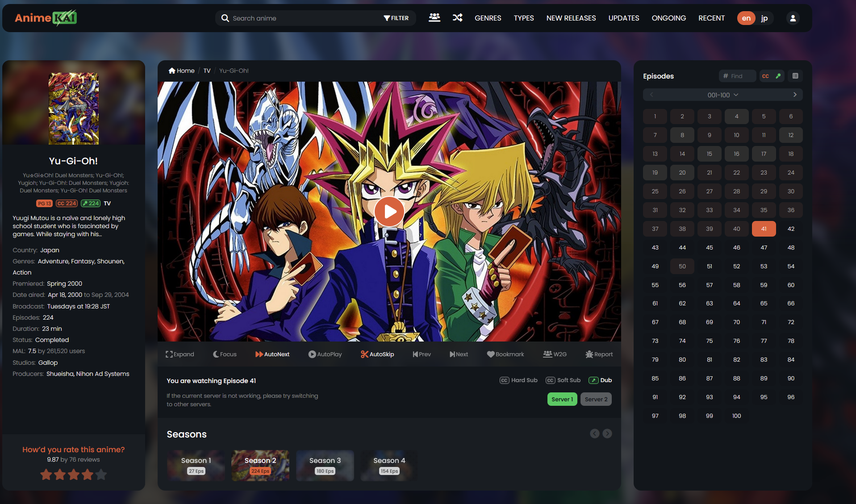The image size is (856, 504).
Task: Open the user profile icon
Action: coord(793,18)
